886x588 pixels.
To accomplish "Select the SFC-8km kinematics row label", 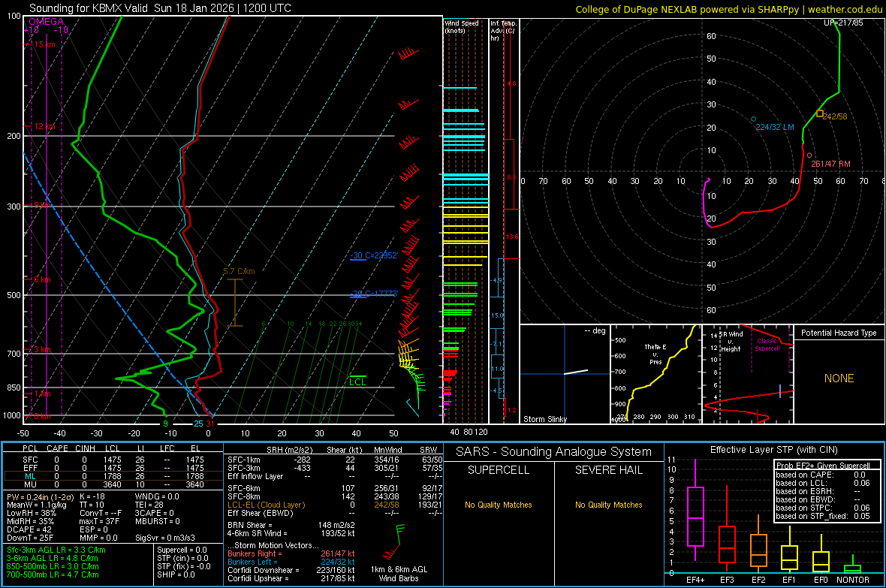I will 244,497.
